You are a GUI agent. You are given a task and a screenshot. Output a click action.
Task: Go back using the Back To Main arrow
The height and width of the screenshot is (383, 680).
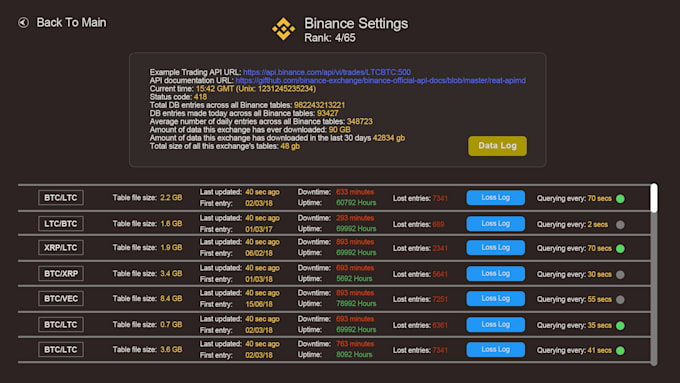tap(23, 22)
